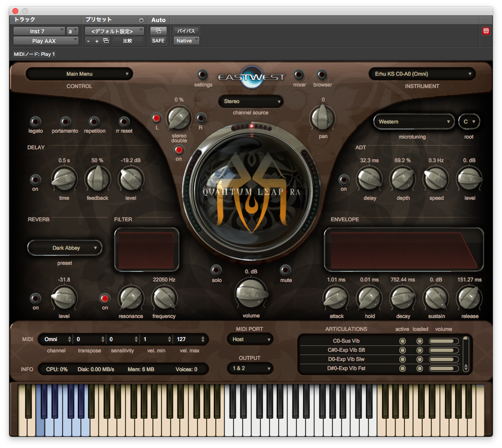Click the filter frequency knob
The image size is (502, 448).
164,298
